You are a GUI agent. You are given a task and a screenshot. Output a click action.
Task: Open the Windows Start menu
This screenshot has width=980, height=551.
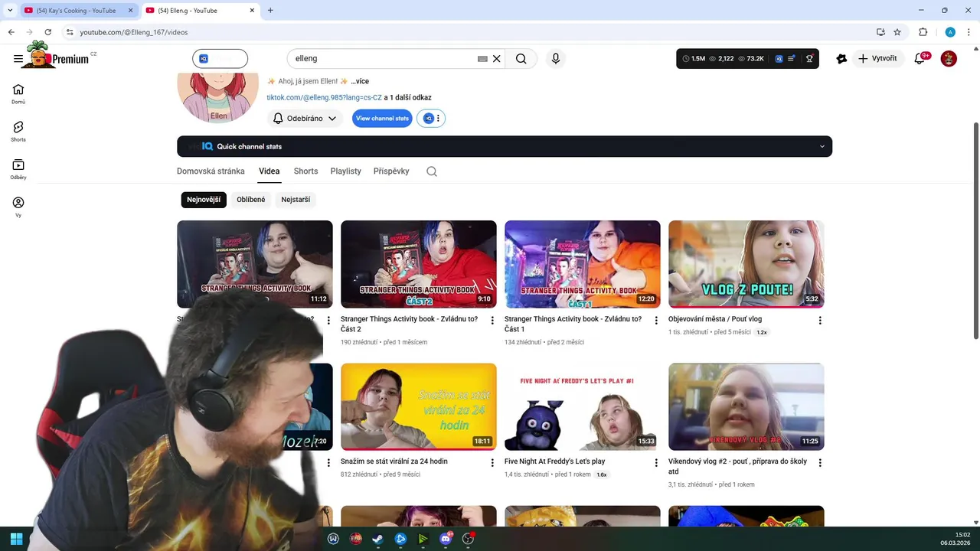[17, 539]
